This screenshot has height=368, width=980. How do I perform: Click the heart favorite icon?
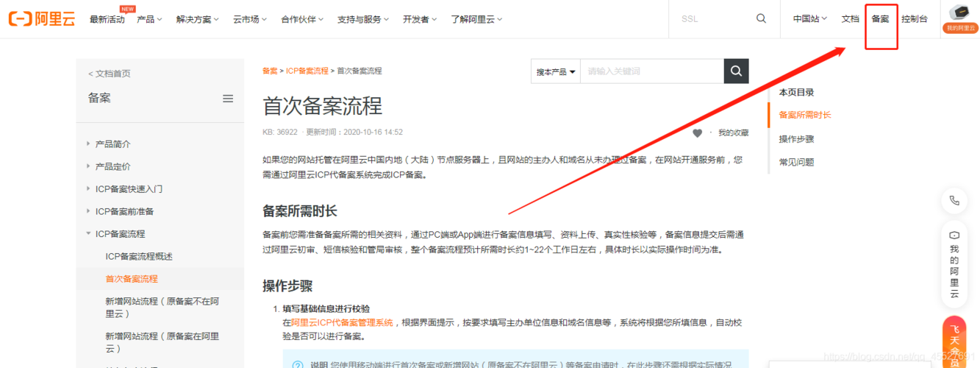click(x=697, y=132)
